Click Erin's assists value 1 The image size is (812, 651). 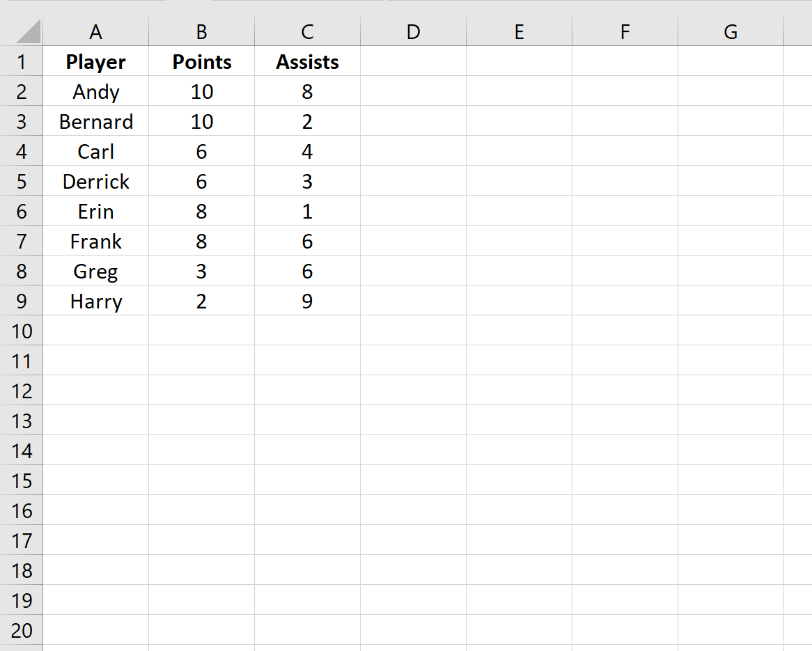pos(307,212)
